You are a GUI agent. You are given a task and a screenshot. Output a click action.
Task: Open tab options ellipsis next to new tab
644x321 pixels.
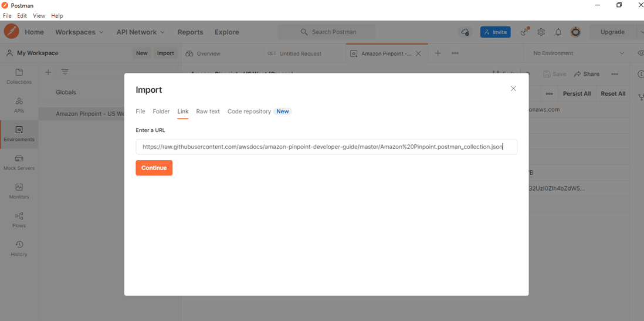pyautogui.click(x=455, y=53)
